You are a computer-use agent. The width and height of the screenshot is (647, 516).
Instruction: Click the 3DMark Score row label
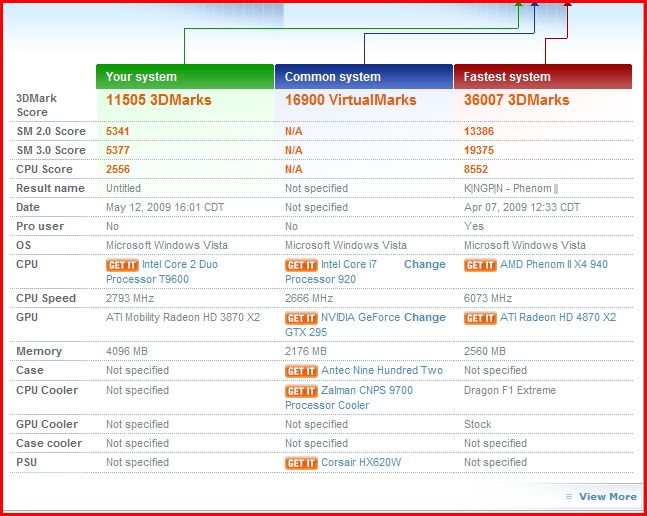point(36,105)
